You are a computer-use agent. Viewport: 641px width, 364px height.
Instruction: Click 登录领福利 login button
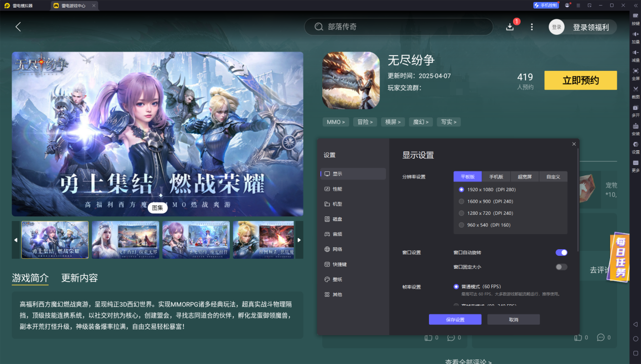[x=591, y=27]
